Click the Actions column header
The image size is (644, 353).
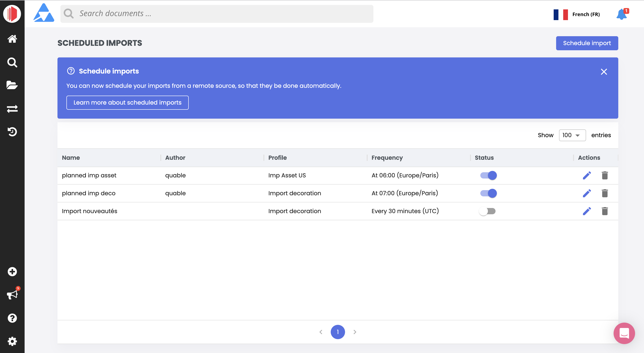coord(589,158)
